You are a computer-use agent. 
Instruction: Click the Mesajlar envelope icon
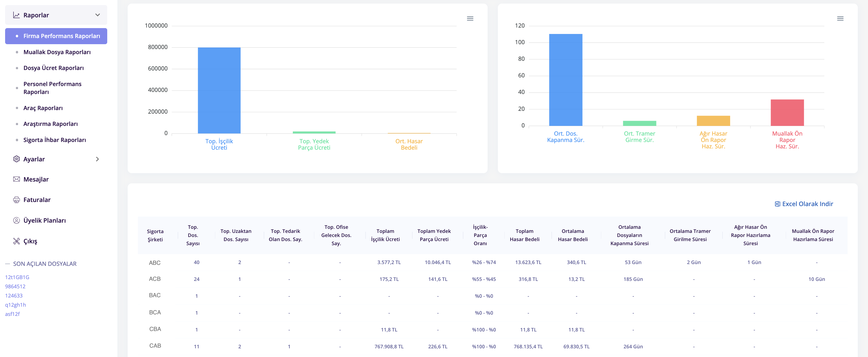pyautogui.click(x=16, y=179)
